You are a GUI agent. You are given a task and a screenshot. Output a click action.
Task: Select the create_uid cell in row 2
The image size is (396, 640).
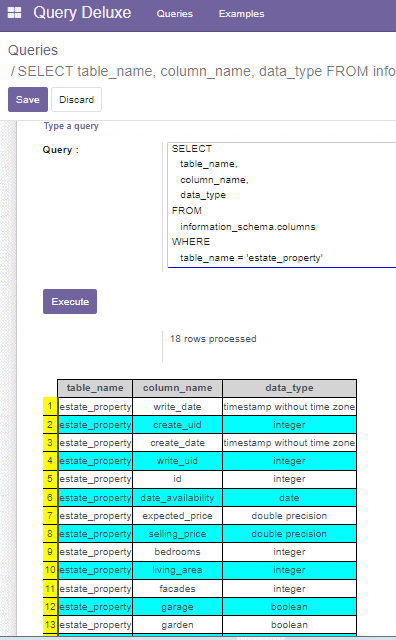(x=178, y=425)
